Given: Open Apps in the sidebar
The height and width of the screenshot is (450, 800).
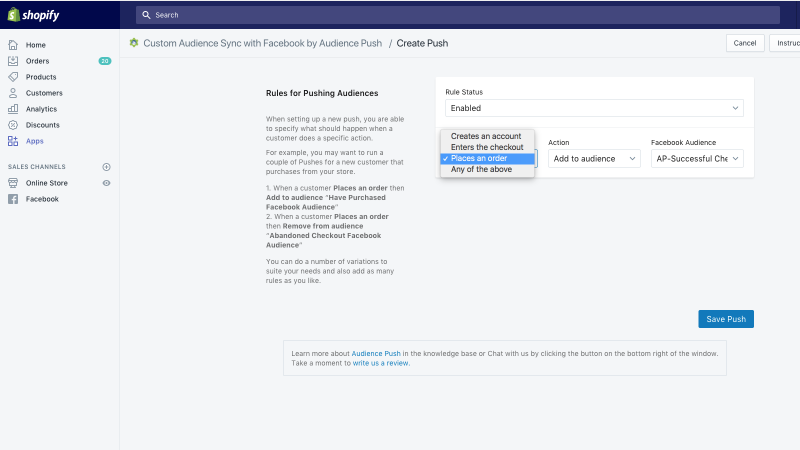Looking at the screenshot, I should coord(35,141).
